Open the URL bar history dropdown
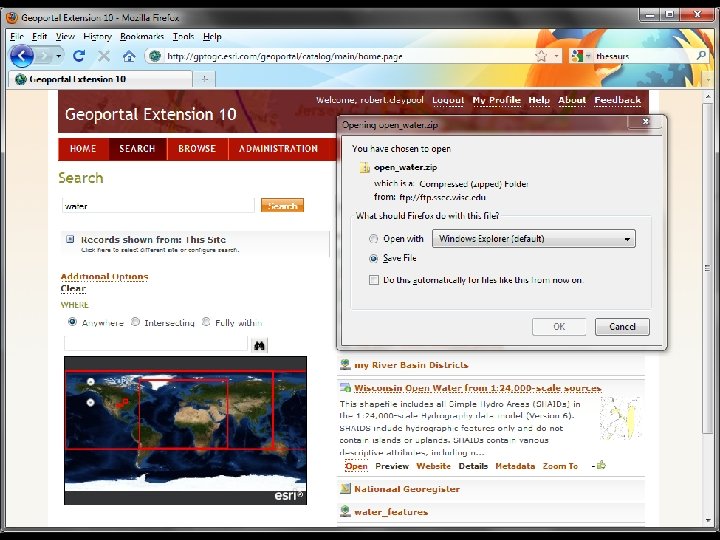This screenshot has height=540, width=720. 557,56
